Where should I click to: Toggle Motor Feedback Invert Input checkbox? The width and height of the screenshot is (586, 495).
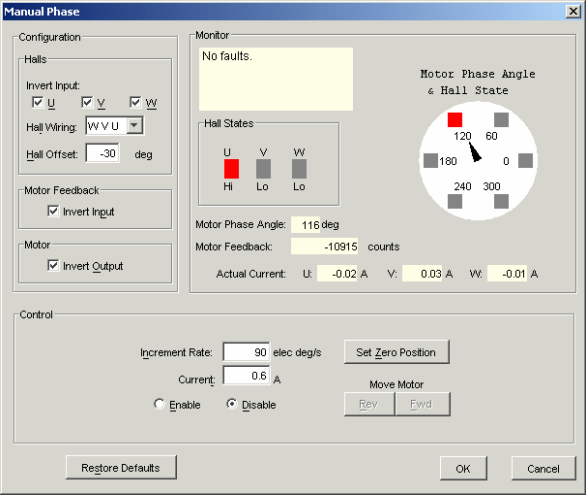point(53,211)
